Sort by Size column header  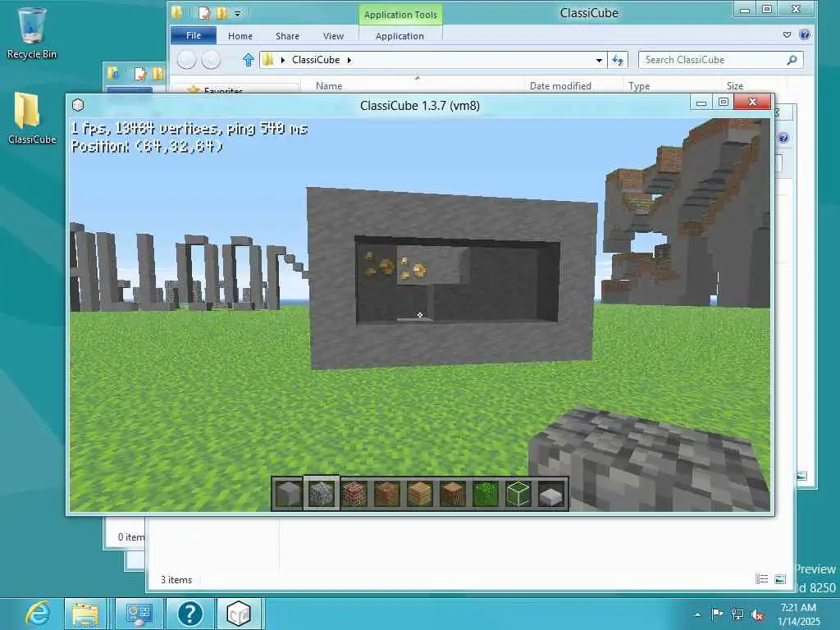point(735,85)
